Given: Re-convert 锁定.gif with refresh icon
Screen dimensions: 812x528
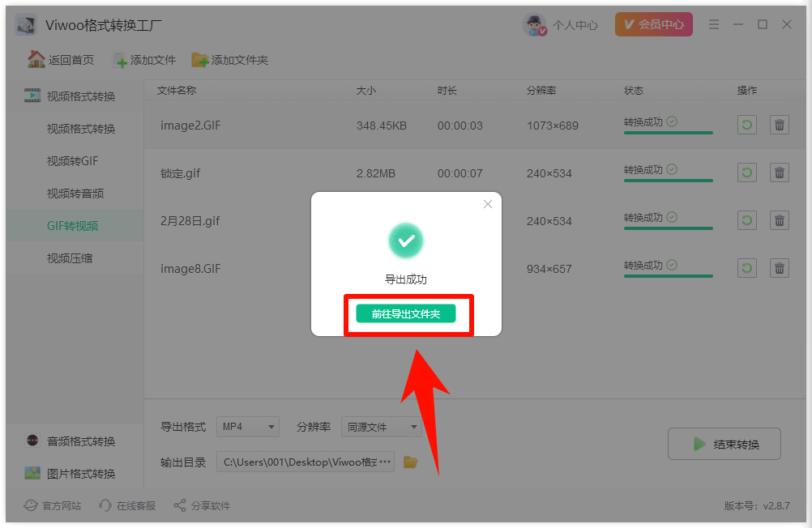Looking at the screenshot, I should (746, 172).
